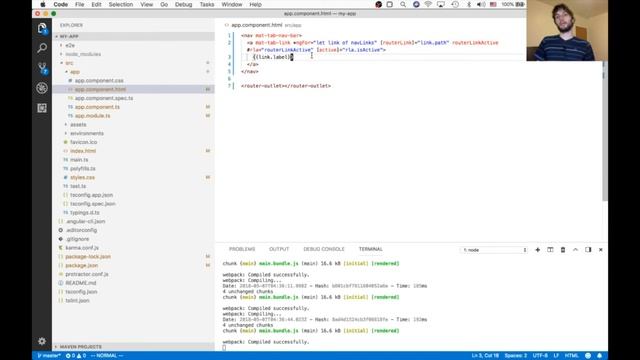Open the File menu
This screenshot has width=640, height=360.
coord(80,4)
